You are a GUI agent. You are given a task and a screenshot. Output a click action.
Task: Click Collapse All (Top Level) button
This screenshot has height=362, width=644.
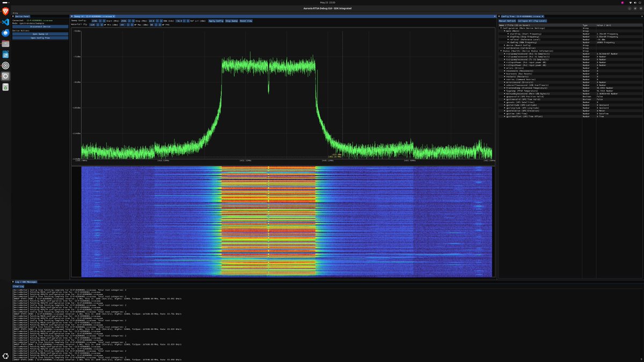point(532,21)
